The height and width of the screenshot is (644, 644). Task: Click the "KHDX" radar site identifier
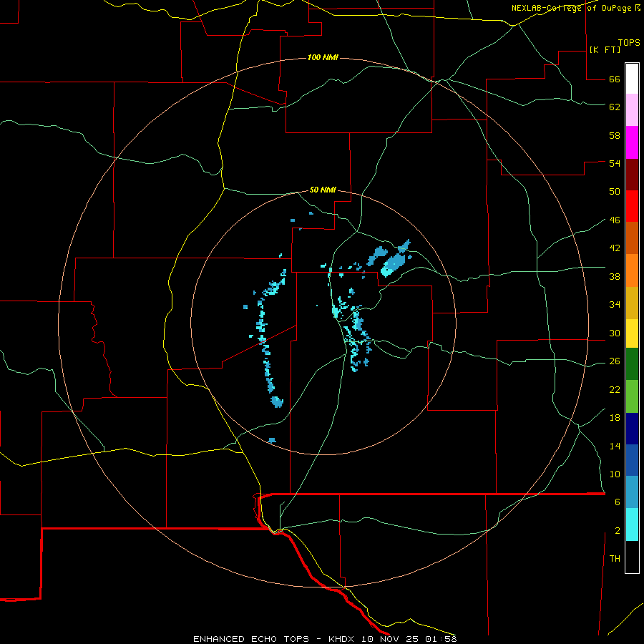point(343,639)
